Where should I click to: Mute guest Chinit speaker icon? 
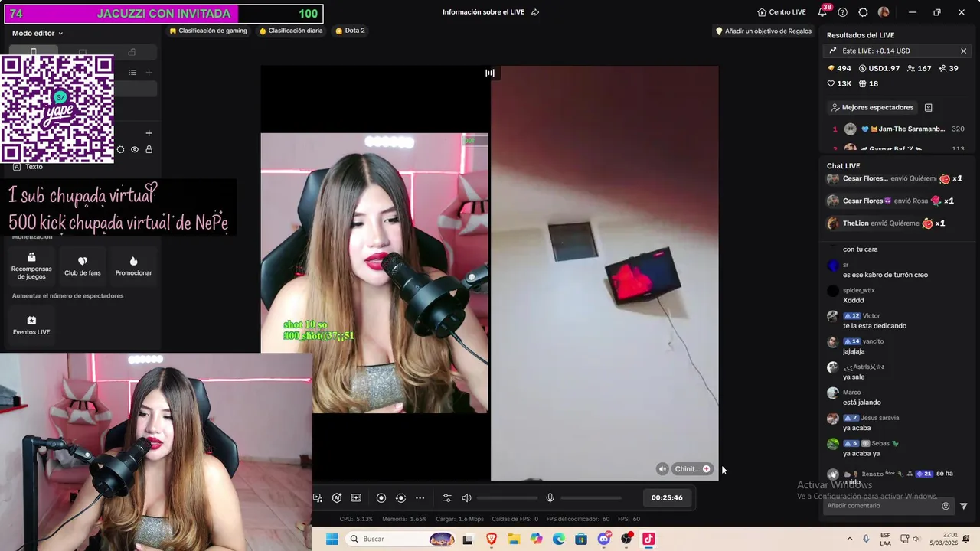(x=662, y=469)
